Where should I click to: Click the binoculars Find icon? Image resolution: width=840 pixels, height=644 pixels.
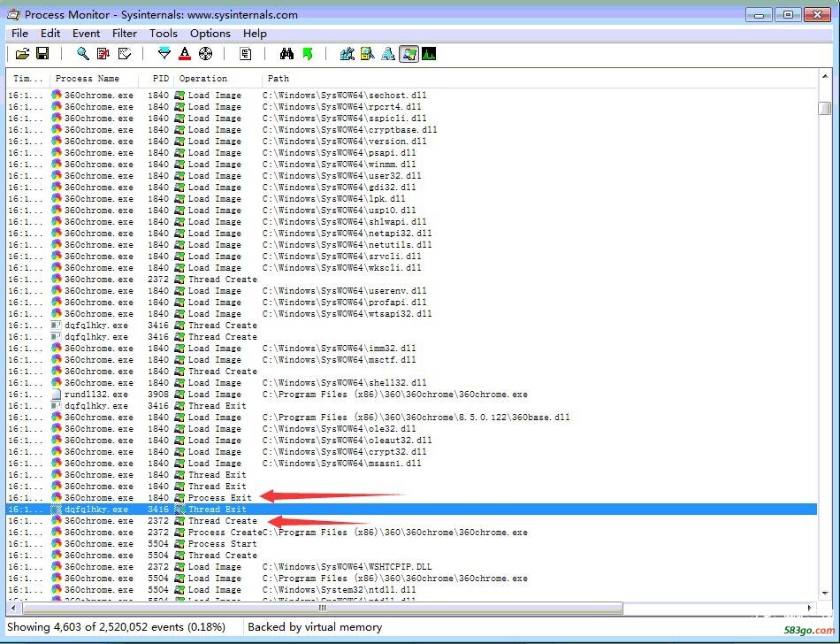pyautogui.click(x=286, y=54)
